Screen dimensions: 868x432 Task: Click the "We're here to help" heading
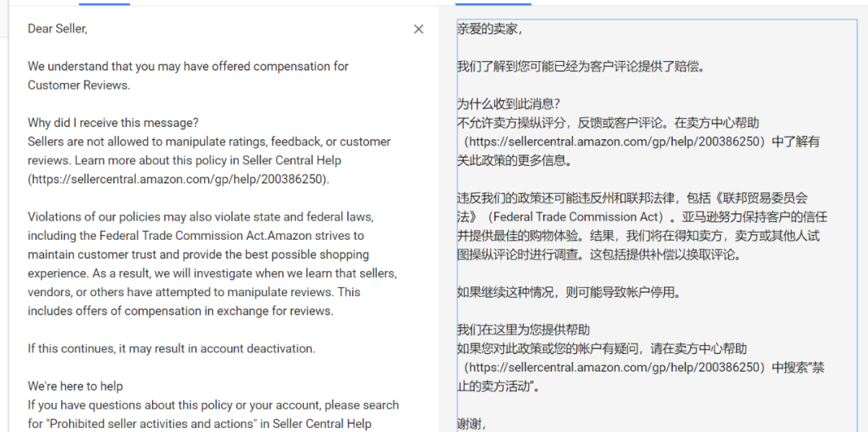point(76,386)
